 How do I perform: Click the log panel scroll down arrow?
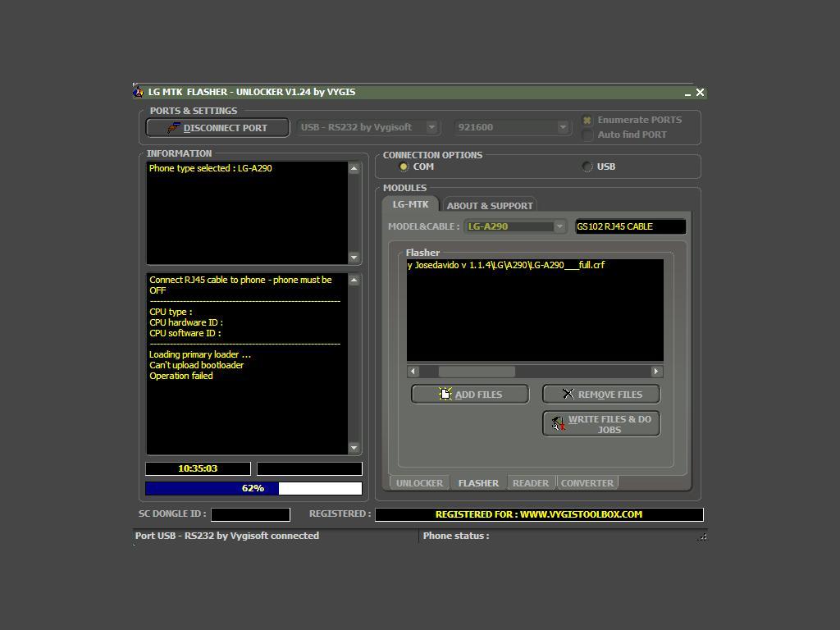pyautogui.click(x=354, y=448)
